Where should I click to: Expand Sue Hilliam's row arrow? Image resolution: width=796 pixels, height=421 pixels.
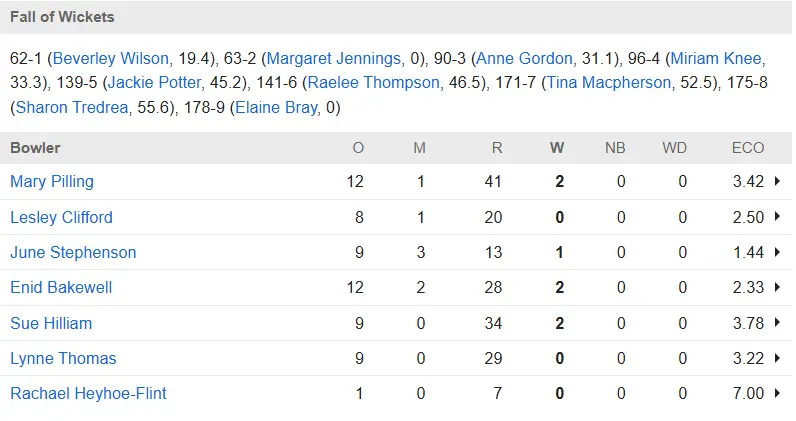(777, 323)
